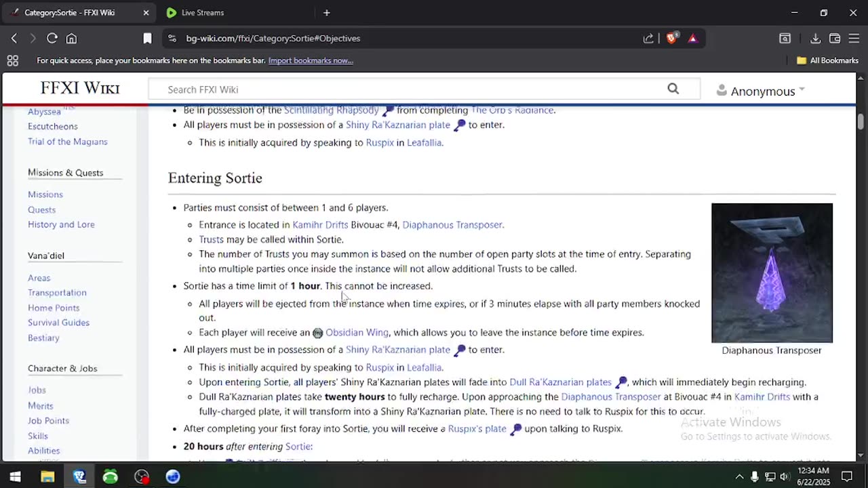
Task: Open the Jobs sidebar link
Action: (x=37, y=390)
